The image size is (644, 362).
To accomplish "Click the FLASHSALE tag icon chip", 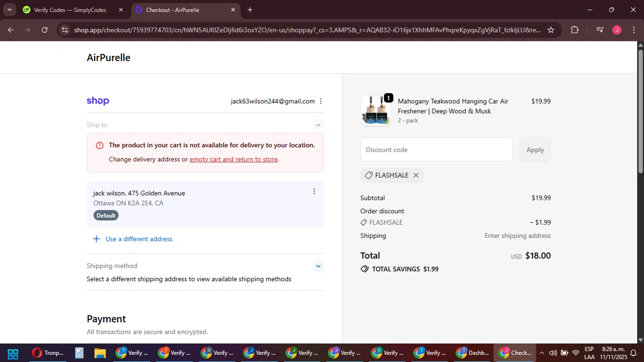I will tap(368, 175).
